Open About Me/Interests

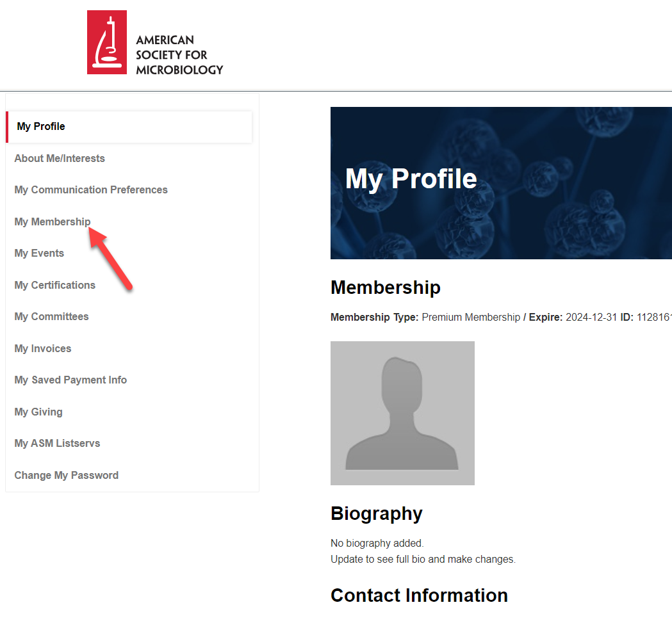pyautogui.click(x=59, y=158)
